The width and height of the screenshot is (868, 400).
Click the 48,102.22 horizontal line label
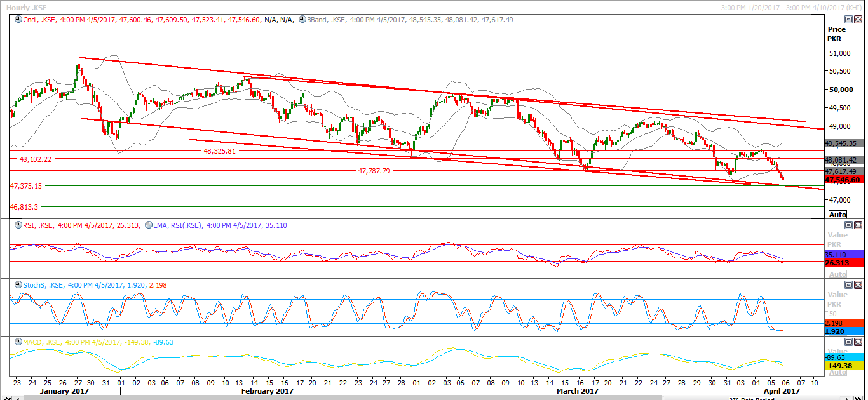click(x=36, y=159)
